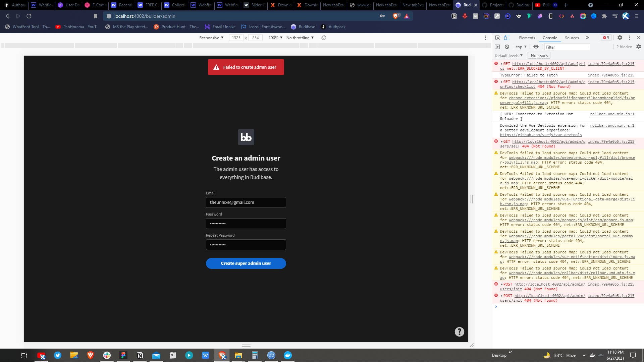
Task: Click the 5 errors counter badge
Action: (x=606, y=38)
